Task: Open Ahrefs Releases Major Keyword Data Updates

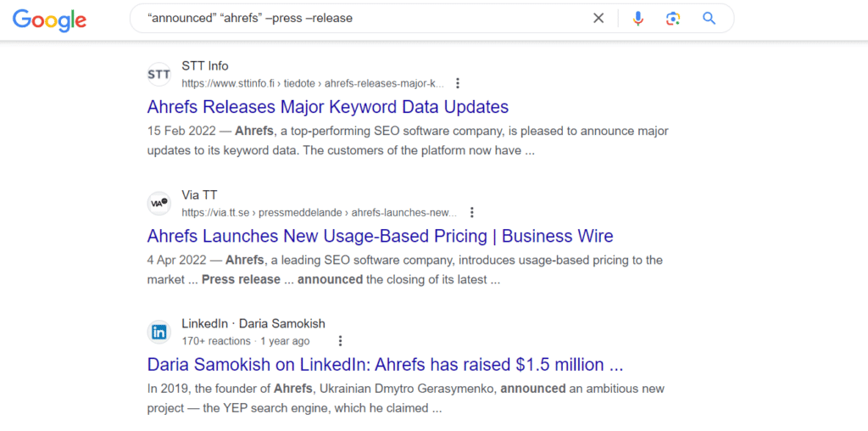Action: pyautogui.click(x=328, y=106)
